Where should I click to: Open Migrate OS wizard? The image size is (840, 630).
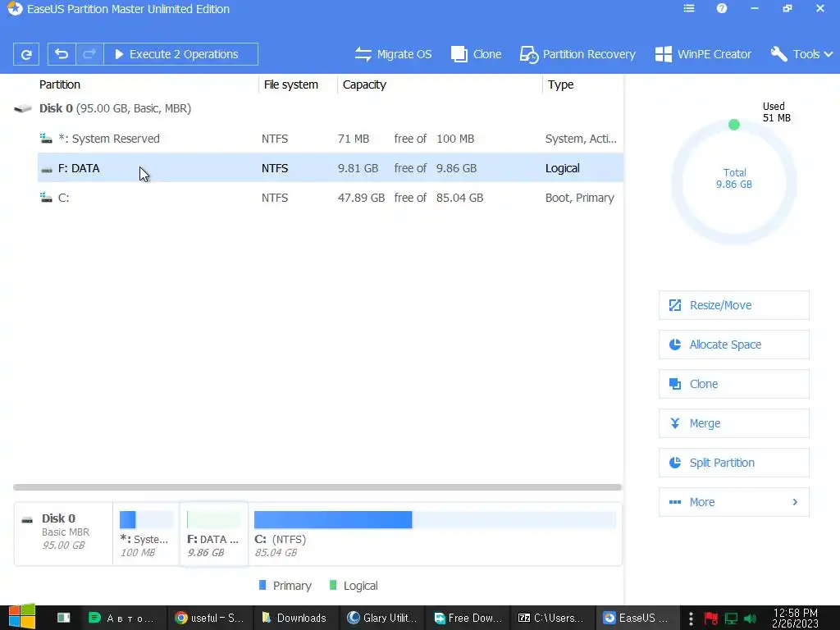pos(393,54)
